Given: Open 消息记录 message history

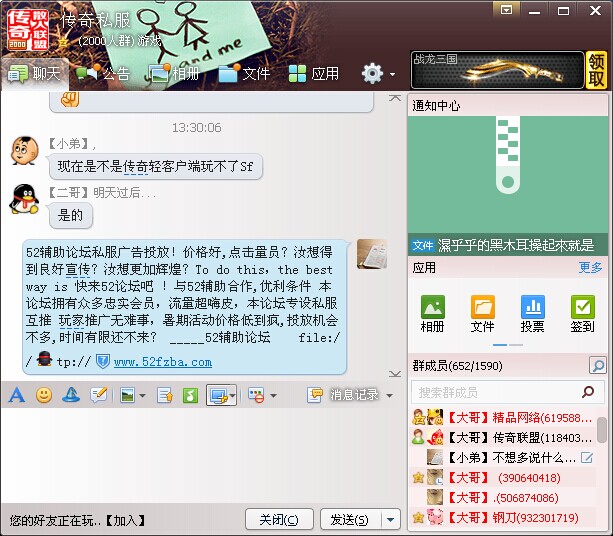Looking at the screenshot, I should (343, 395).
